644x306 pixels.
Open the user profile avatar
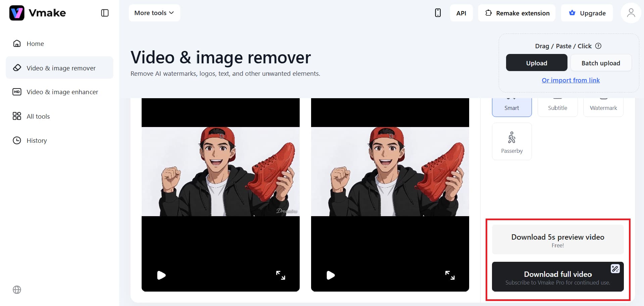(x=631, y=13)
